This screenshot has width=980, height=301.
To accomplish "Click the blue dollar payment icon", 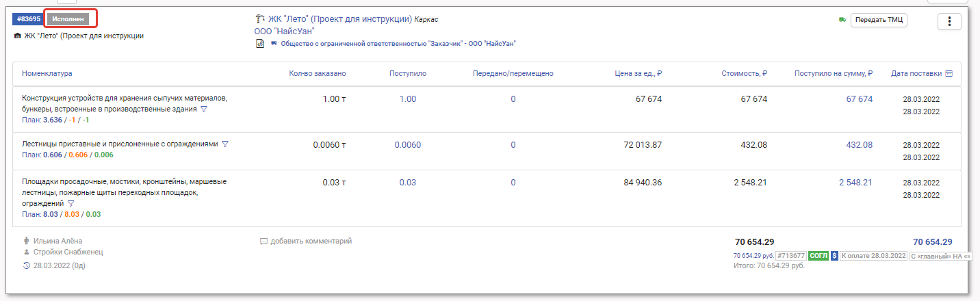I will coord(835,255).
